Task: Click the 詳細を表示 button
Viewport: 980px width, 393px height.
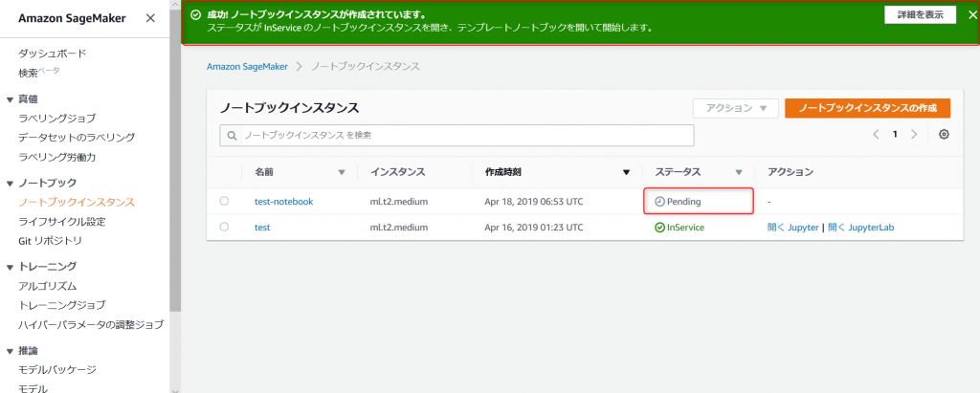Action: [x=920, y=15]
